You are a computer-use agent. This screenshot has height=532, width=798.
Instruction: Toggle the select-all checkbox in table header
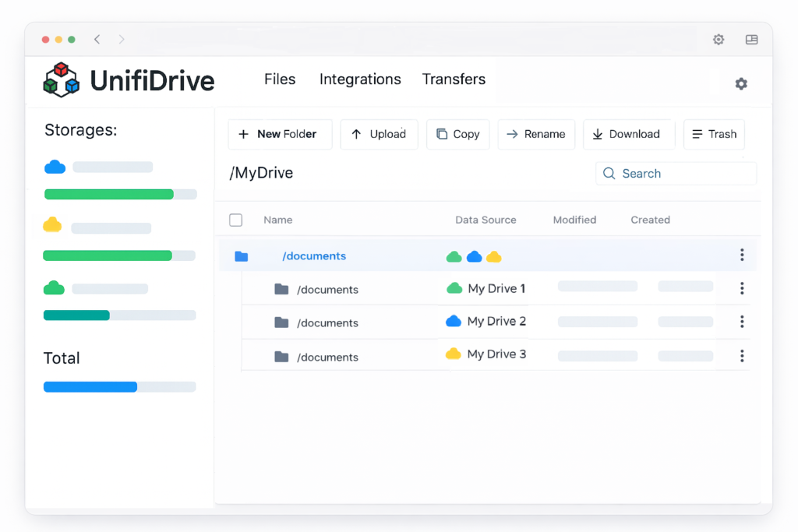pos(236,220)
